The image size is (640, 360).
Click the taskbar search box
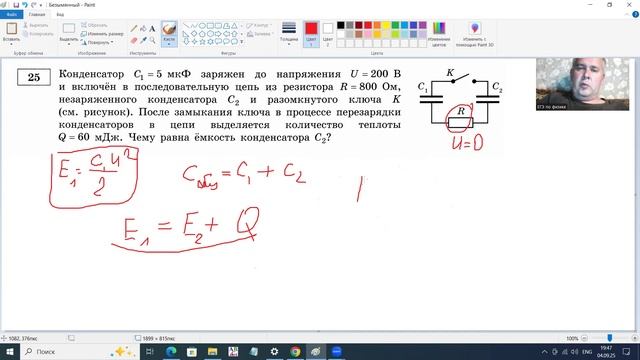click(x=80, y=351)
